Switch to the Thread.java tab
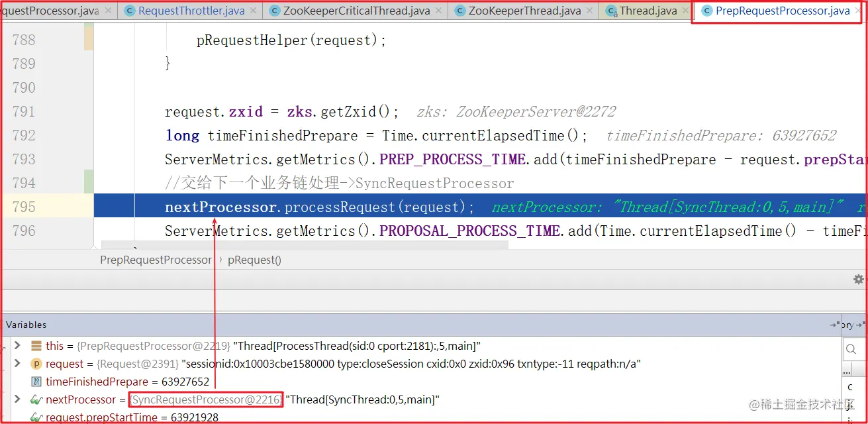The height and width of the screenshot is (424, 868). (648, 11)
